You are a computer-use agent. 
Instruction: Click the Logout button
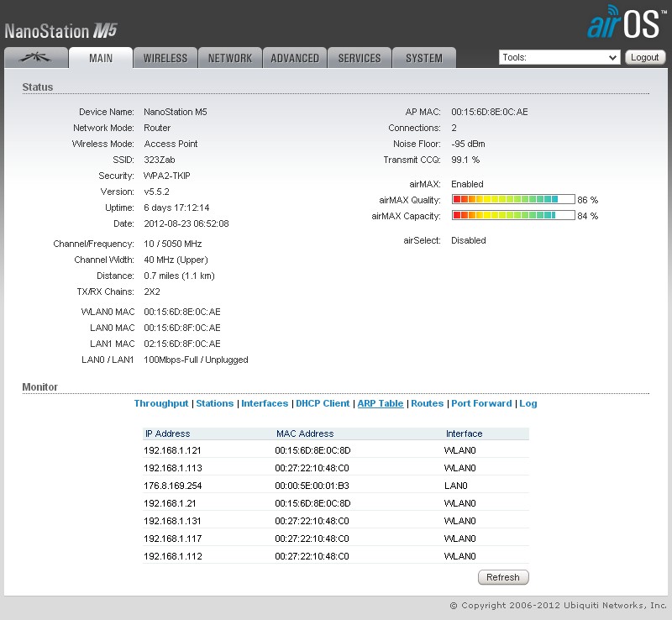pos(645,57)
